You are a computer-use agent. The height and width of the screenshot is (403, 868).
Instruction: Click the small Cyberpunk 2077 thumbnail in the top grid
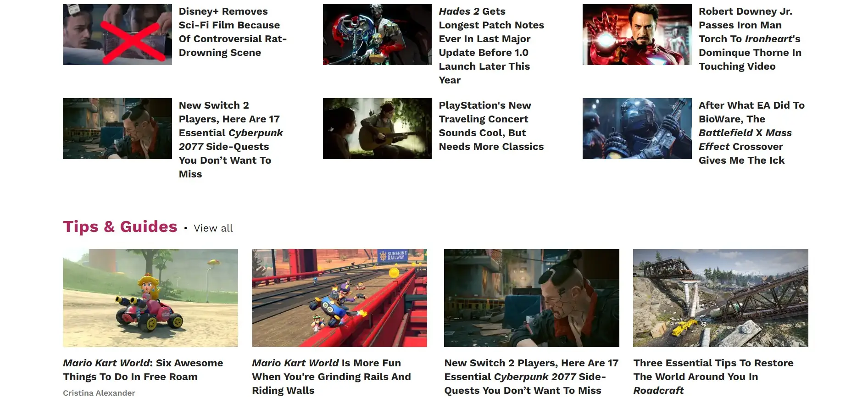117,128
